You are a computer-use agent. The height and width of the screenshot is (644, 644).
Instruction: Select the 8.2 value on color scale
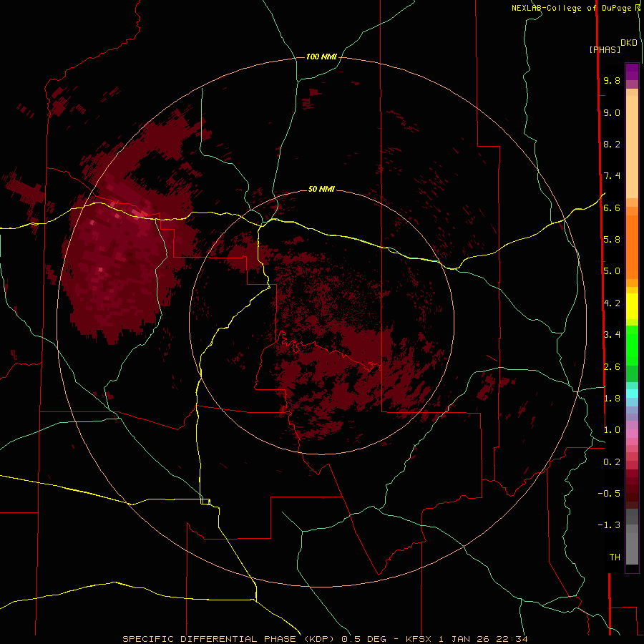click(x=612, y=144)
